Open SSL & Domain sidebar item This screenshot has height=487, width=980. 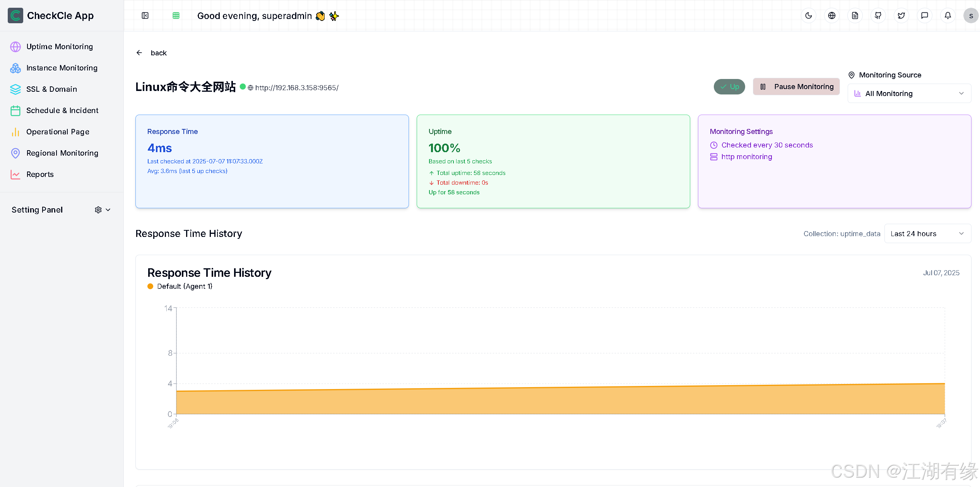coord(51,89)
